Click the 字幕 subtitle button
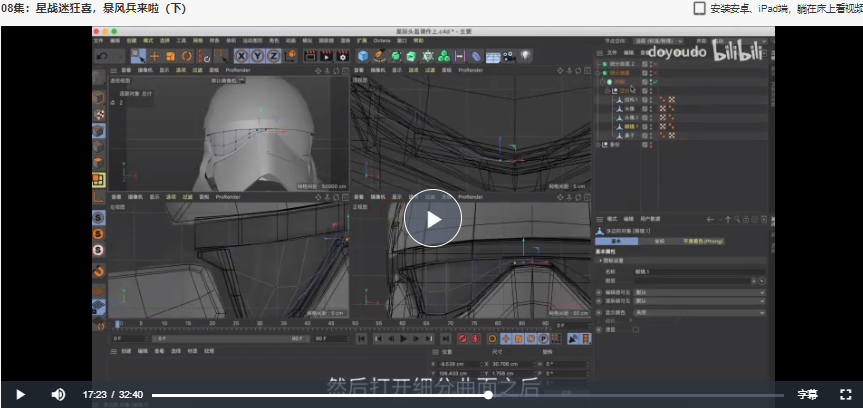This screenshot has height=408, width=863. tap(807, 394)
